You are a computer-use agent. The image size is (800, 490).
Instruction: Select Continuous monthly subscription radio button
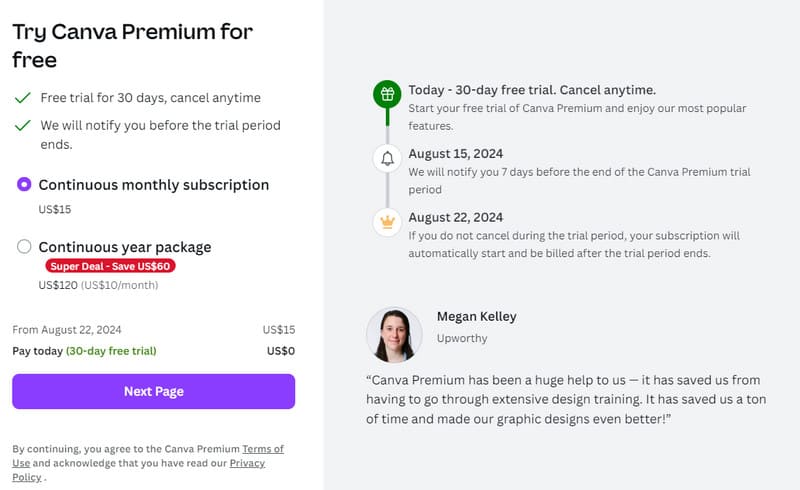click(x=24, y=185)
